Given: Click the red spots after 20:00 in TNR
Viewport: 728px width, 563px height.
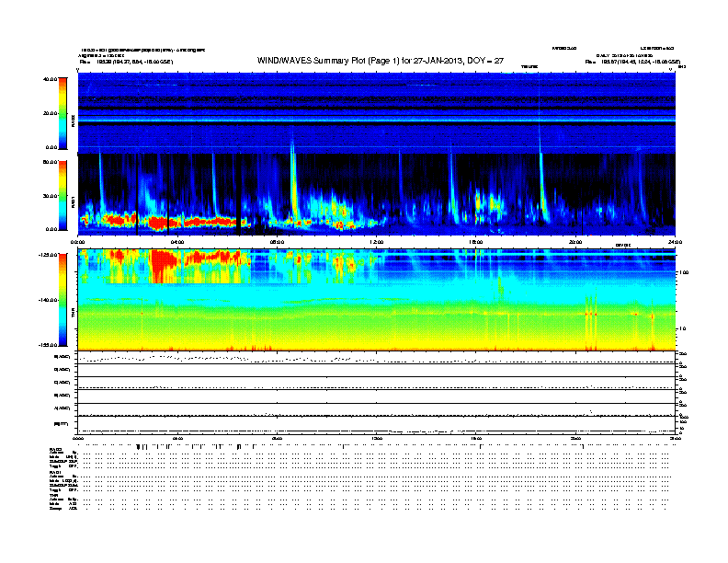Looking at the screenshot, I should point(590,315).
